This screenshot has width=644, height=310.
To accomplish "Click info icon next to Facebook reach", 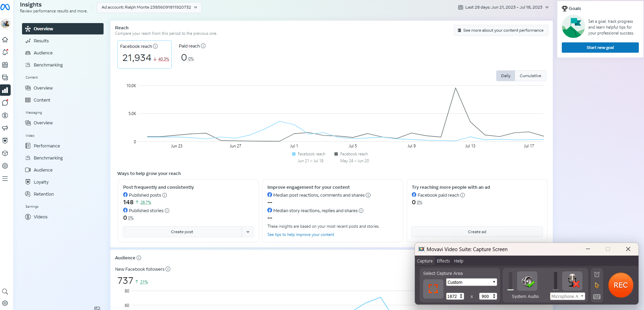I will tap(155, 46).
